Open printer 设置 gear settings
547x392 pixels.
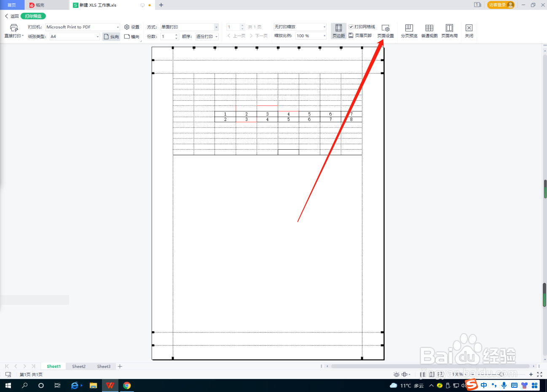click(x=131, y=27)
